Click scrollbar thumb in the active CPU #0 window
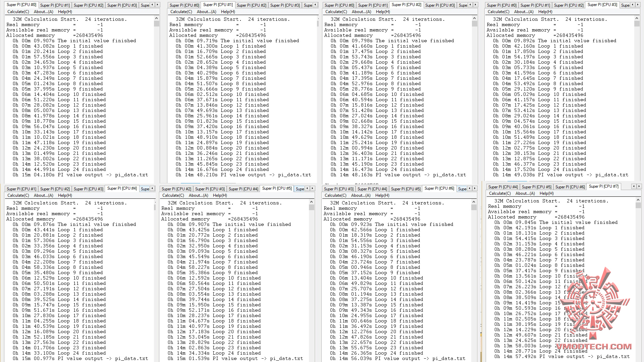Image resolution: width=644 pixels, height=362 pixels. (157, 24)
